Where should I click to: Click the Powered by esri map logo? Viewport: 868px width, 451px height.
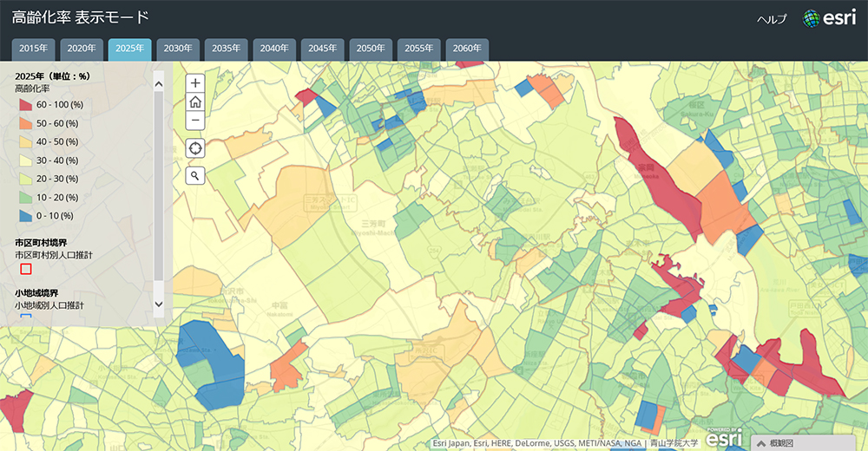pyautogui.click(x=723, y=438)
